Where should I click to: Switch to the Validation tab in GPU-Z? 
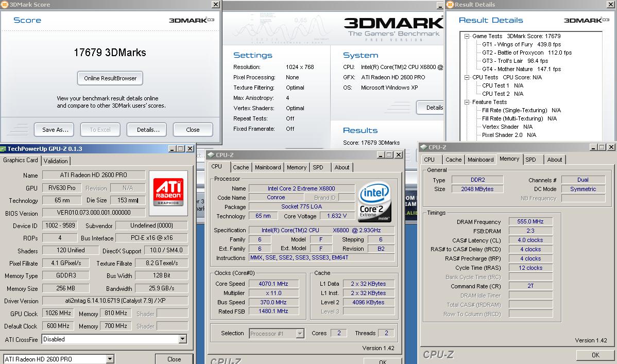point(56,161)
